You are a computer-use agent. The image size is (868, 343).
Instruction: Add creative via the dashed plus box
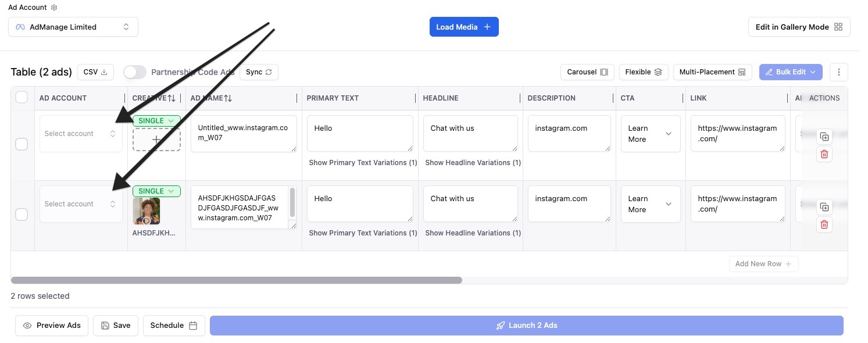(156, 140)
